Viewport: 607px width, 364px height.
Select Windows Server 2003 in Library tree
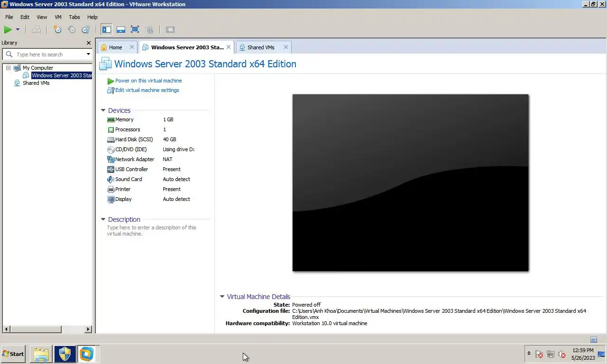(x=62, y=75)
